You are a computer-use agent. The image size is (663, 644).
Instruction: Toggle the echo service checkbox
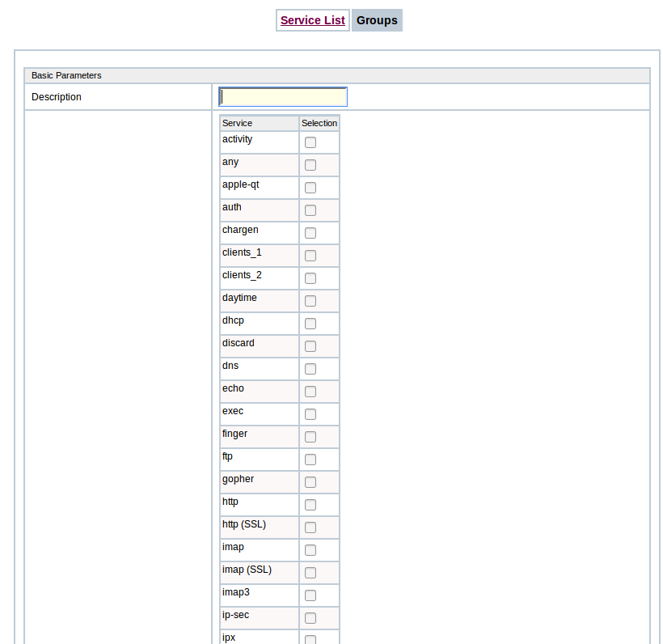tap(310, 392)
